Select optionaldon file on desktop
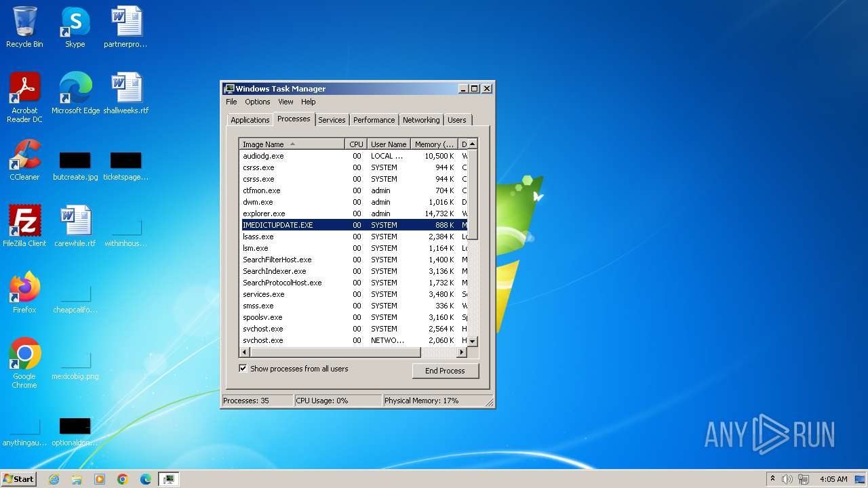 pos(75,431)
